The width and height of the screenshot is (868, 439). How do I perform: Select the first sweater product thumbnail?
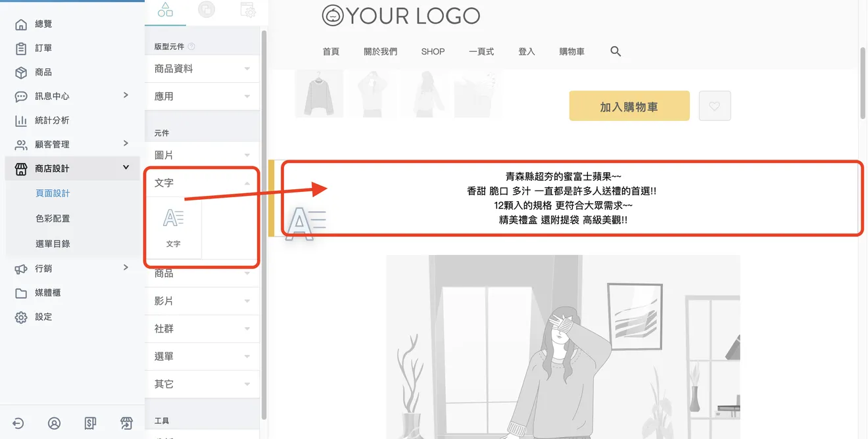(319, 94)
